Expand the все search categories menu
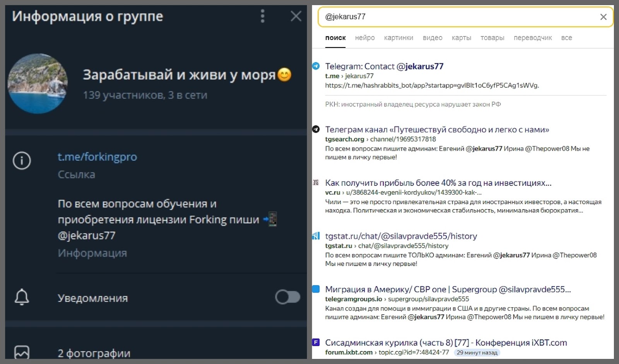This screenshot has height=364, width=619. point(566,38)
